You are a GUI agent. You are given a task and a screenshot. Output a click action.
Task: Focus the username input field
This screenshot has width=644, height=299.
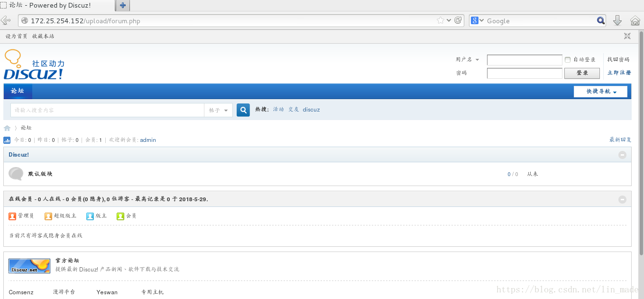click(524, 60)
